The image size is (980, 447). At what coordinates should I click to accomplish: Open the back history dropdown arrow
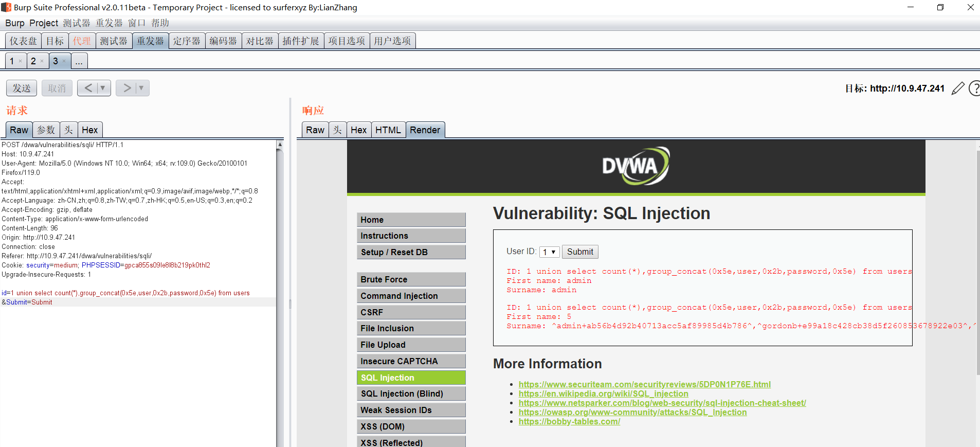click(x=103, y=88)
